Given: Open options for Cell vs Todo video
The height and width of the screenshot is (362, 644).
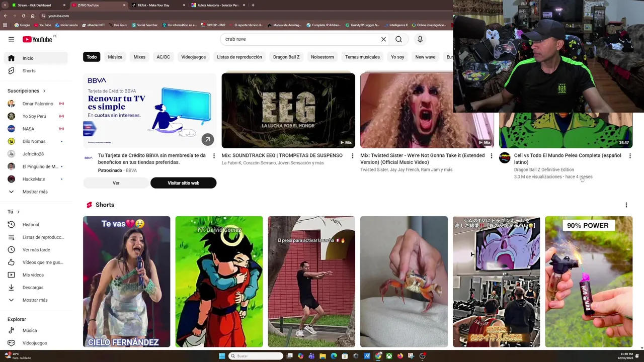Looking at the screenshot, I should tap(630, 156).
